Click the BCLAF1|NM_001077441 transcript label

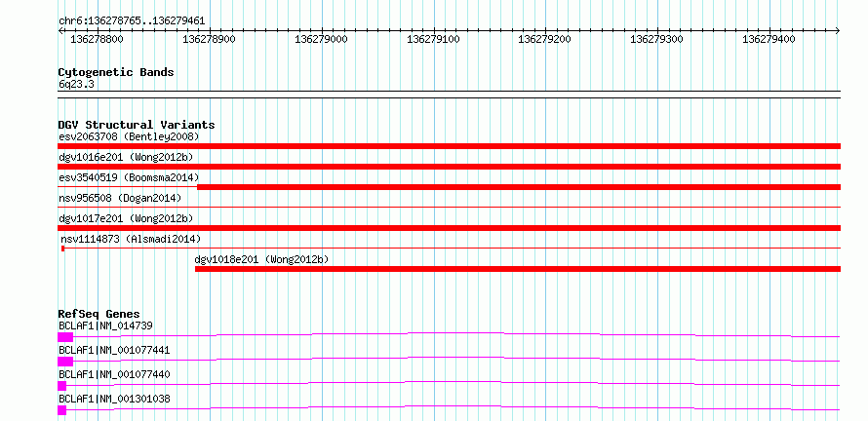pos(114,350)
